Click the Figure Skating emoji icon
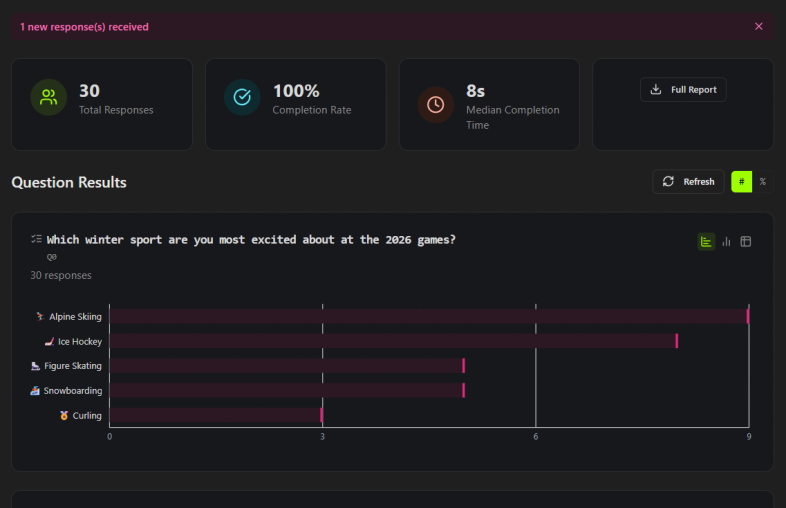This screenshot has width=786, height=508. tap(35, 366)
